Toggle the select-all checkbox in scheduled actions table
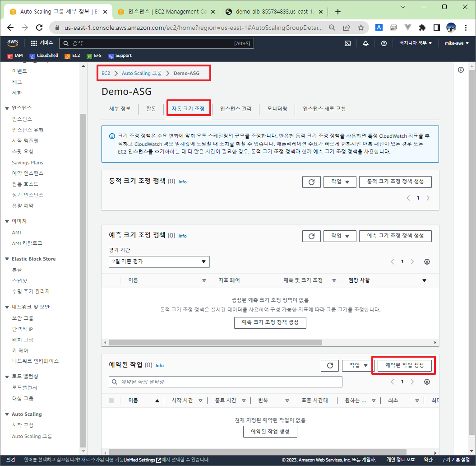The height and width of the screenshot is (466, 476). pos(111,401)
